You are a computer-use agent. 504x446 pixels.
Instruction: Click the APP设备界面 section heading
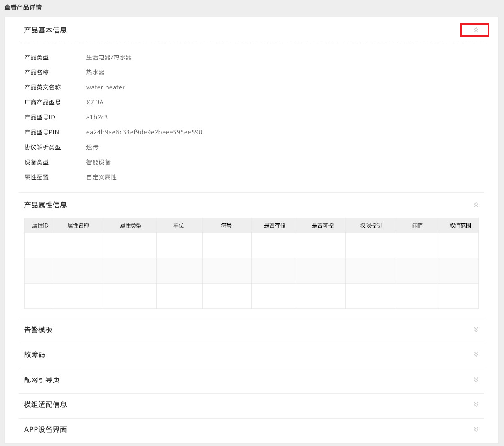click(x=45, y=430)
